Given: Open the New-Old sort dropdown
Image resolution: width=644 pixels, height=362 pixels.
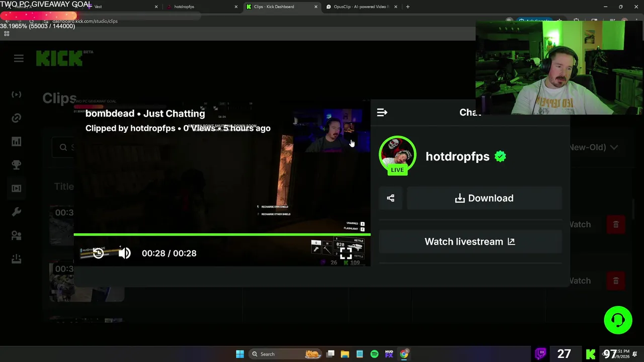Looking at the screenshot, I should click(594, 147).
